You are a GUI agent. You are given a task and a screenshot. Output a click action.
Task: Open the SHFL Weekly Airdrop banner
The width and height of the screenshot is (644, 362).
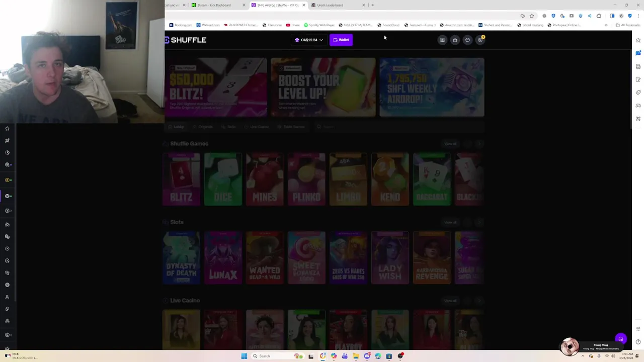(x=432, y=87)
